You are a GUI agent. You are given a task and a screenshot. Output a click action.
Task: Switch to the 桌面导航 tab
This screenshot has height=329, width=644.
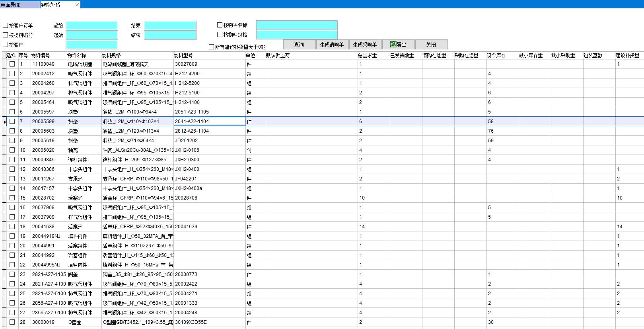tap(10, 5)
